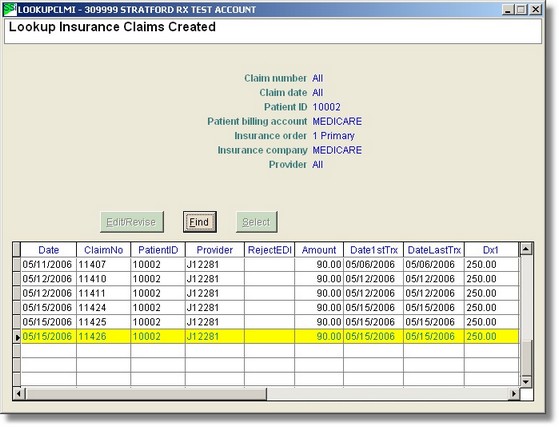559x427 pixels.
Task: Click the Find button
Action: [200, 222]
